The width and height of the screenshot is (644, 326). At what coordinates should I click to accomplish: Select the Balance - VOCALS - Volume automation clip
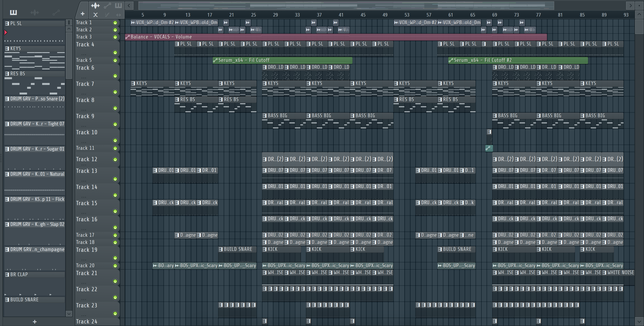(x=336, y=37)
